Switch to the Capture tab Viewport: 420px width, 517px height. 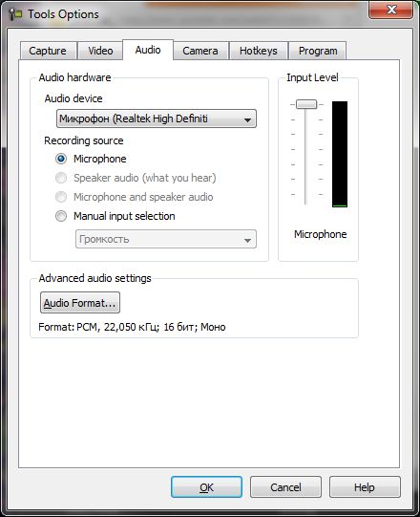pyautogui.click(x=48, y=51)
